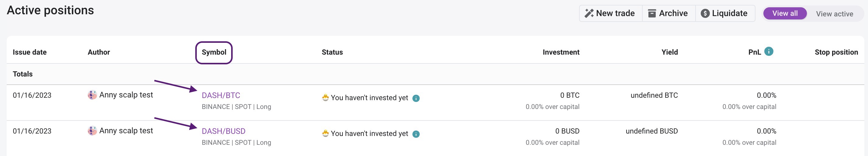The width and height of the screenshot is (868, 156).
Task: Click the Stop position column header
Action: [x=836, y=52]
